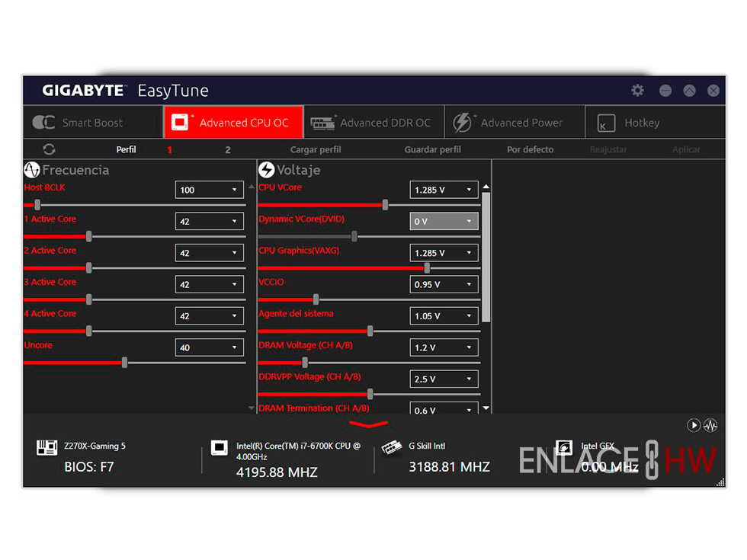
Task: Click Cargar perfil to load profile
Action: click(316, 149)
